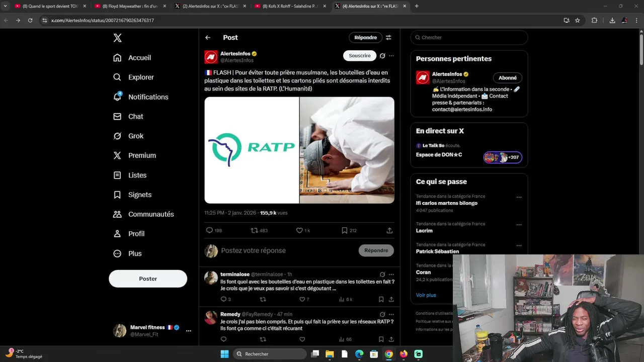Open Listes from sidebar
The height and width of the screenshot is (362, 644).
point(130,175)
